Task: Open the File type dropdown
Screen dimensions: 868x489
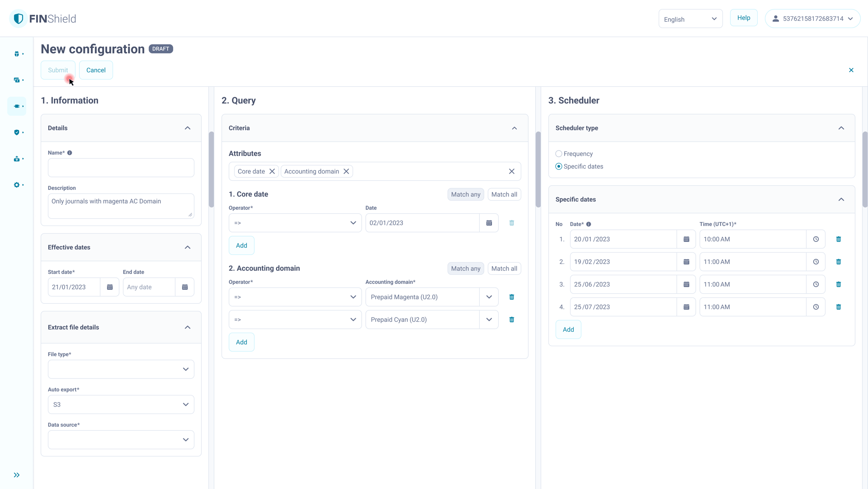Action: pyautogui.click(x=121, y=369)
